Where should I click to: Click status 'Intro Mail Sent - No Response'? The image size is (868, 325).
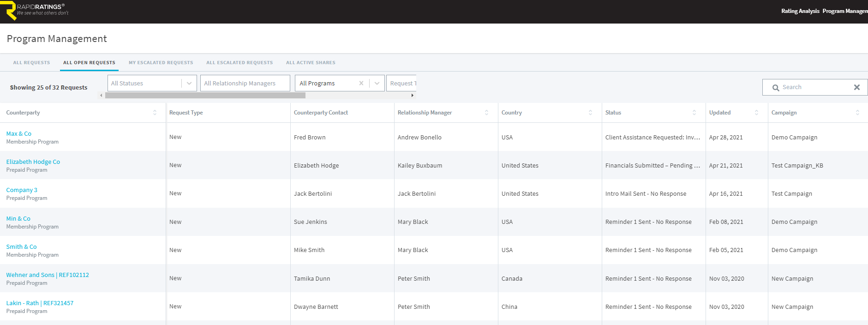(646, 194)
